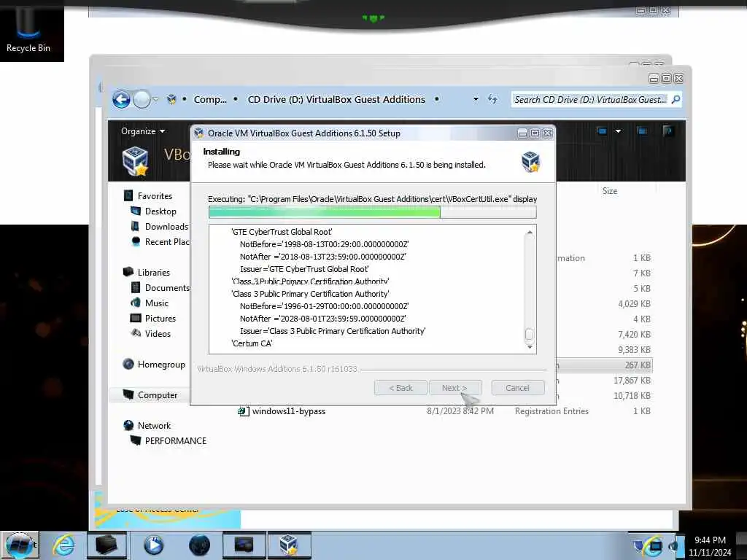Refresh the Explorer address bar

(492, 99)
